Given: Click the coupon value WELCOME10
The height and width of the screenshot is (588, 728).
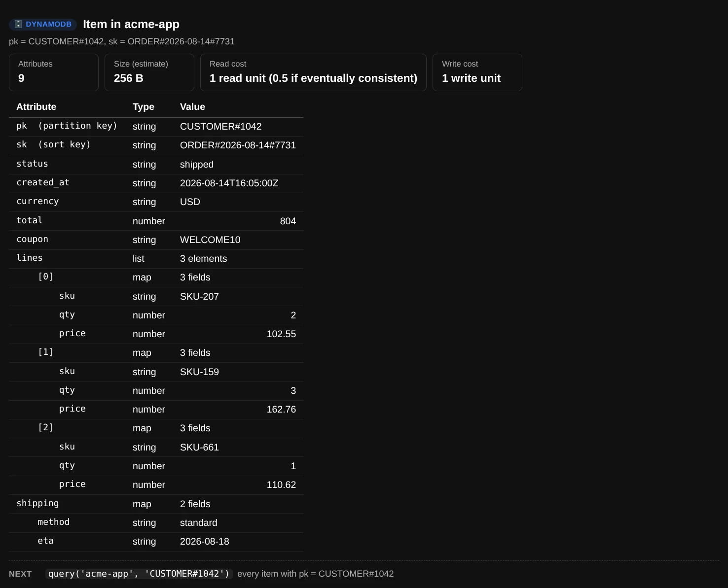Looking at the screenshot, I should pyautogui.click(x=210, y=240).
